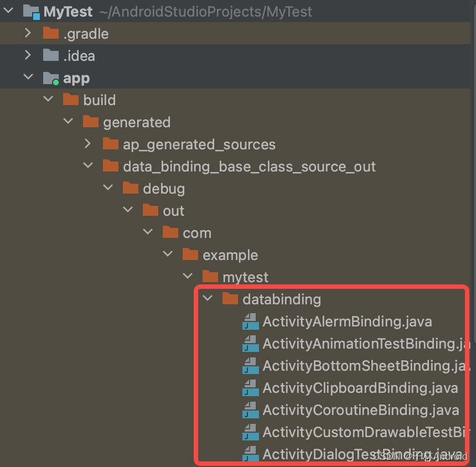Click the generated folder icon
Image resolution: width=476 pixels, height=467 pixels.
coord(91,121)
